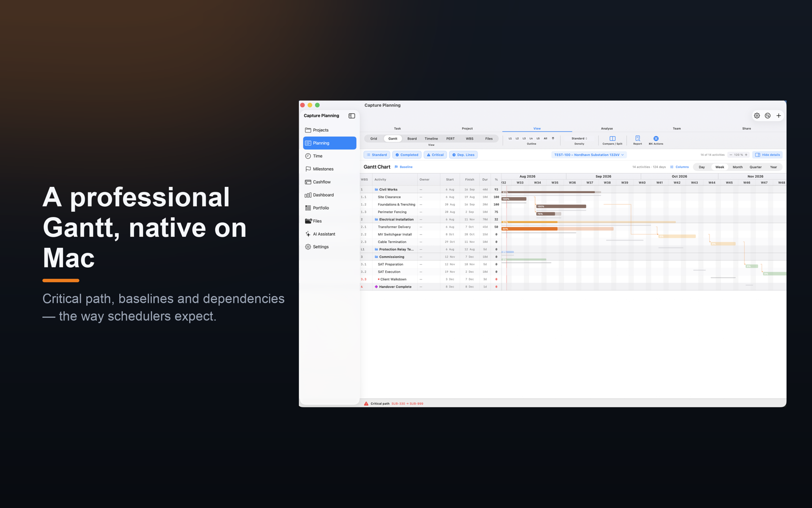Open the Cashflow section

pyautogui.click(x=329, y=182)
